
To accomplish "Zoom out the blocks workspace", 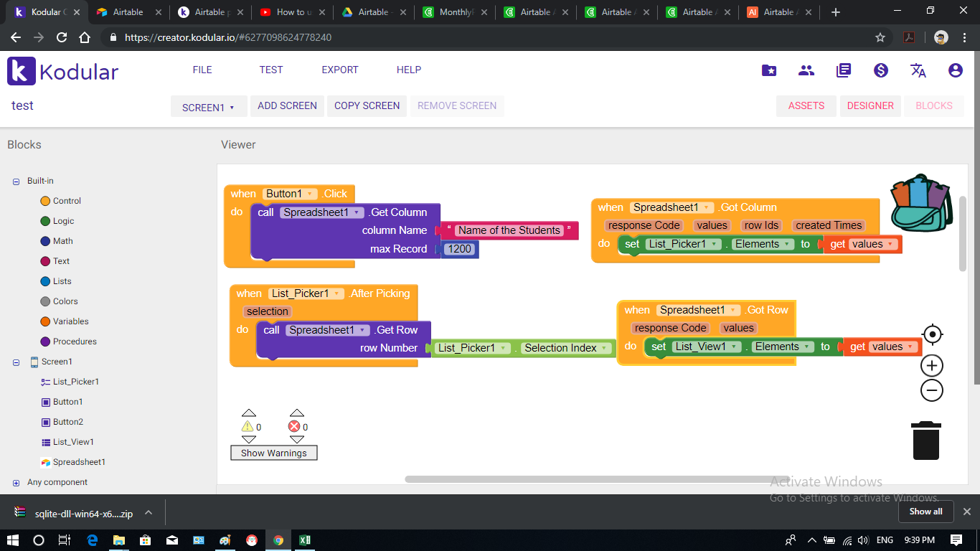I will pos(932,391).
